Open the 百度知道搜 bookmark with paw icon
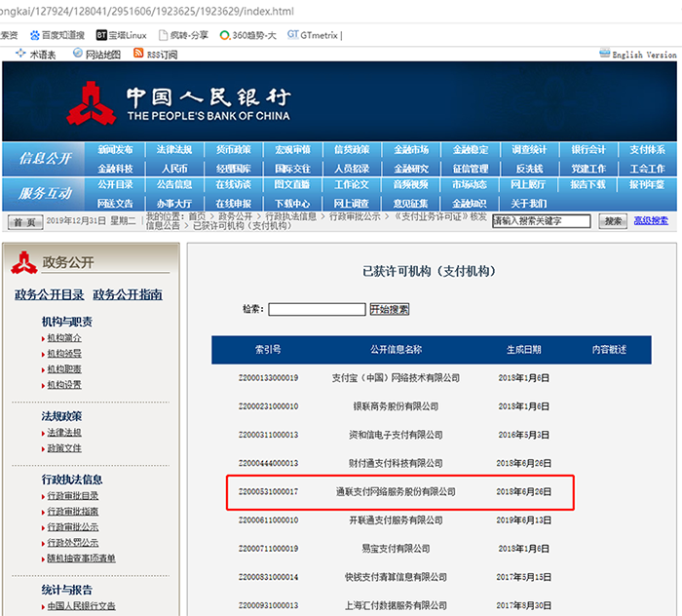 (57, 35)
